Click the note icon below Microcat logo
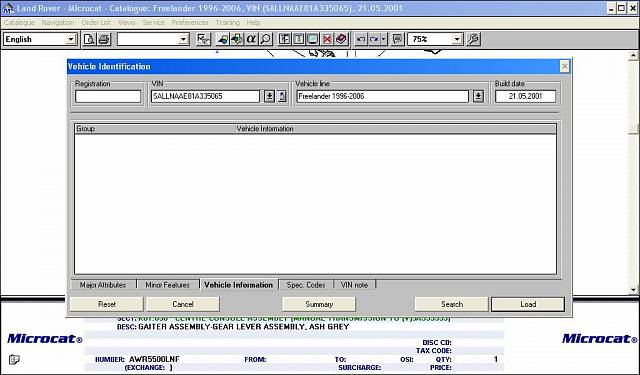Viewport: 640px width, 375px height. pos(14,359)
